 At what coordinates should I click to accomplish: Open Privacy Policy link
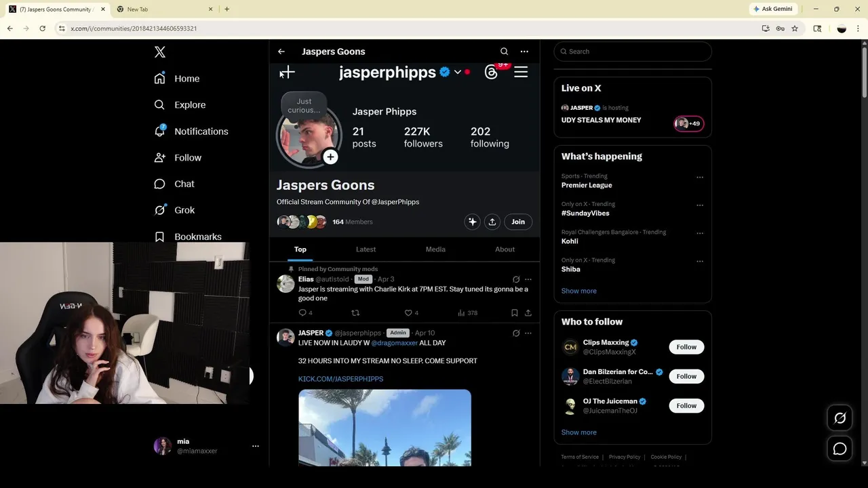click(x=625, y=457)
